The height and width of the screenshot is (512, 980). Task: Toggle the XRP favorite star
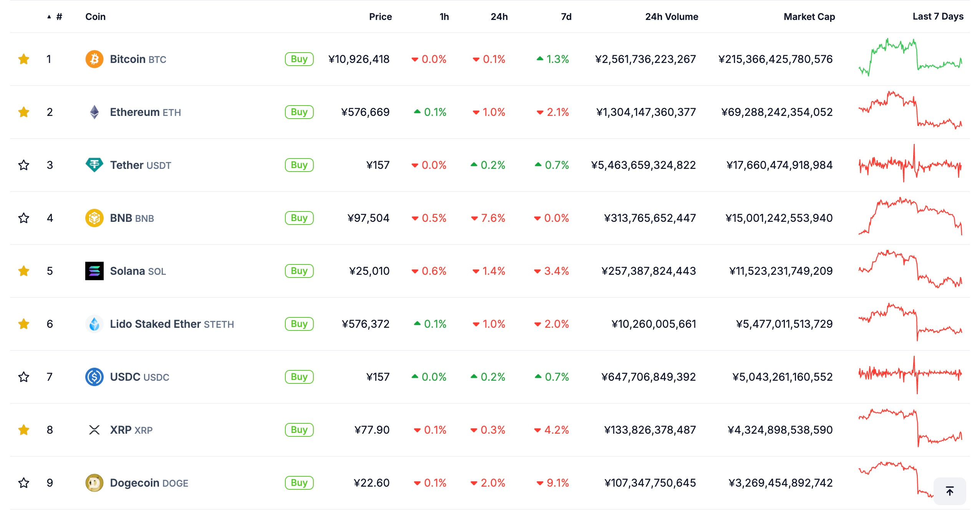[24, 430]
